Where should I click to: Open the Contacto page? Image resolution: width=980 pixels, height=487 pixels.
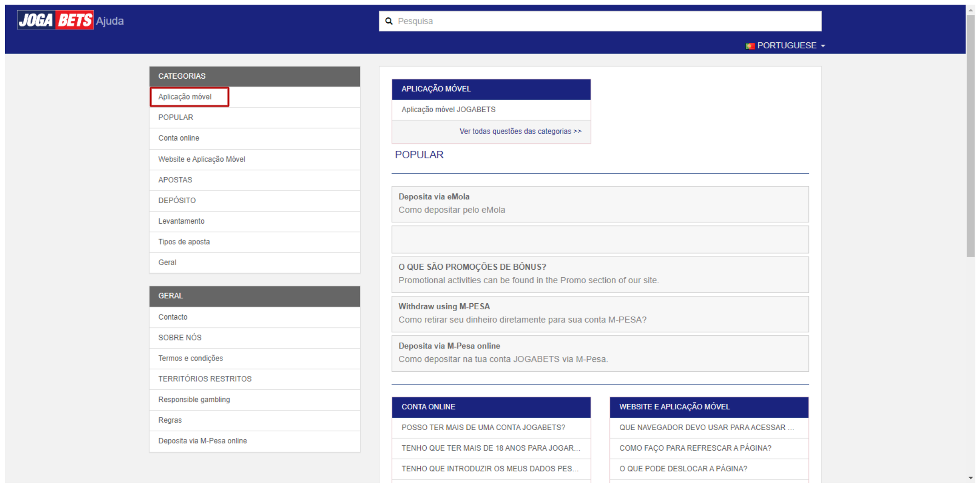pyautogui.click(x=254, y=317)
